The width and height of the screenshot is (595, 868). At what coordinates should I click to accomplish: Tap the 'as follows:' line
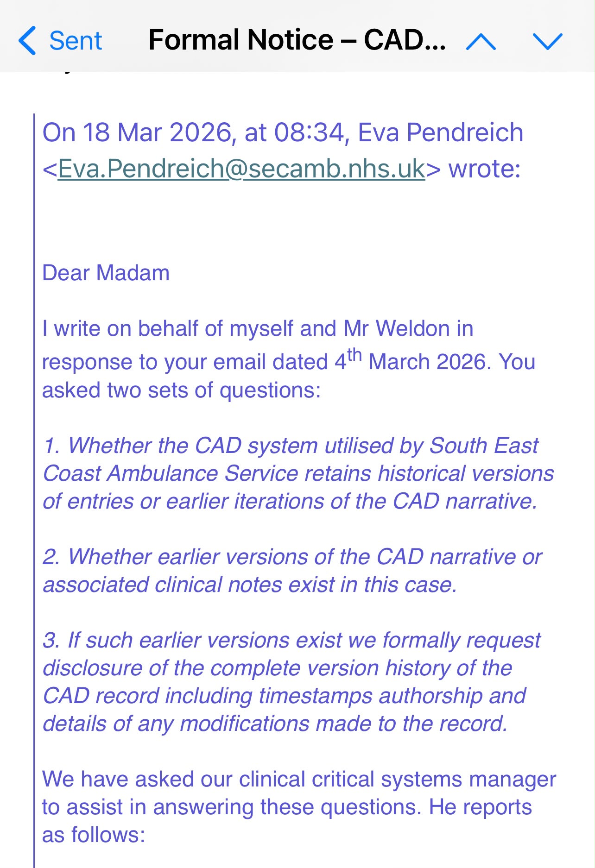94,835
